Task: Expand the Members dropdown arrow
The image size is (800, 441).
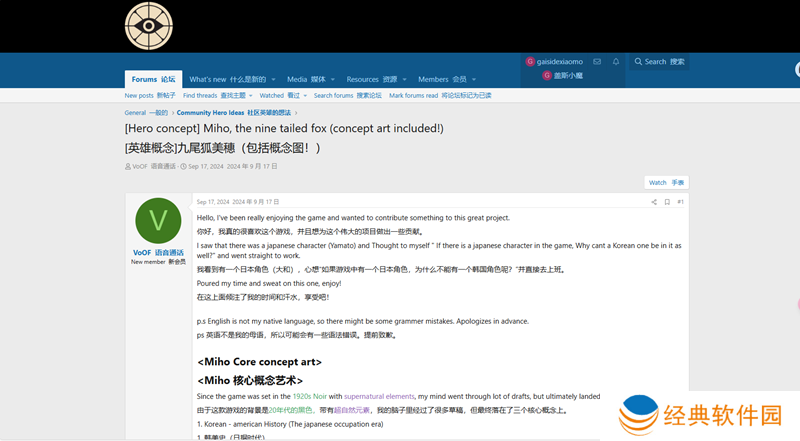Action: [474, 80]
